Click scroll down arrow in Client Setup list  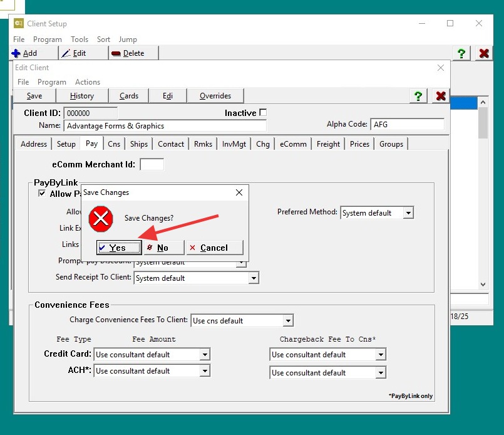pyautogui.click(x=483, y=284)
